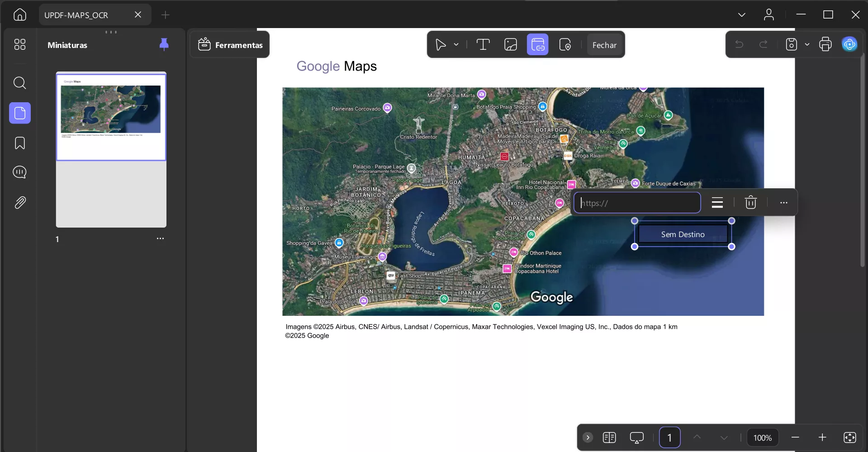Select the Sem Destino link box
Image resolution: width=868 pixels, height=452 pixels.
click(683, 234)
